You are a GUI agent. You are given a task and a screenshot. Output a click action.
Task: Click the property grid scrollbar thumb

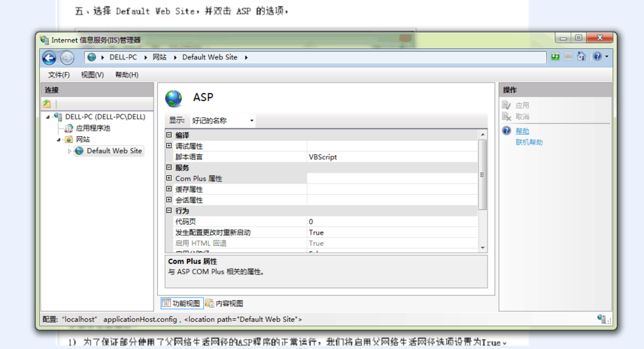coord(483,174)
